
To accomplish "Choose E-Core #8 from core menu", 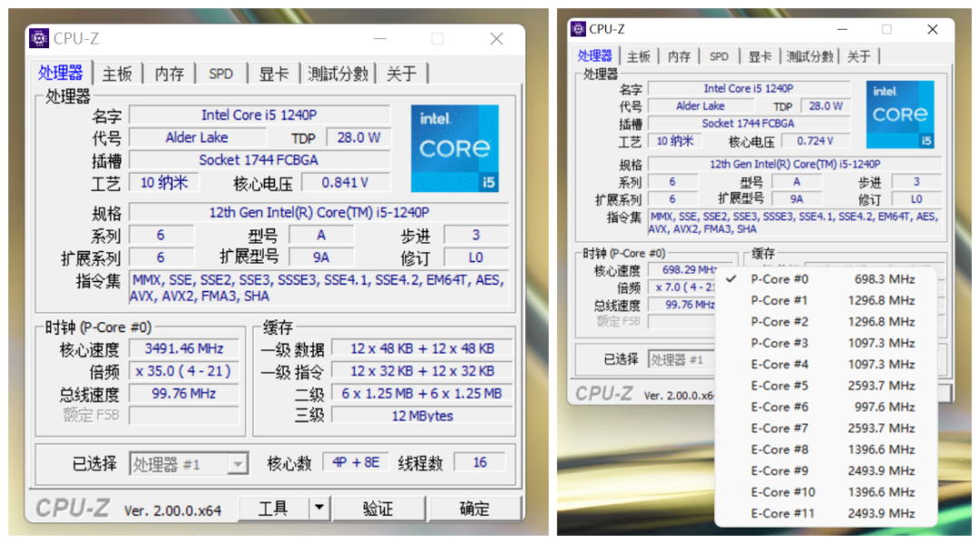I will pos(825,449).
